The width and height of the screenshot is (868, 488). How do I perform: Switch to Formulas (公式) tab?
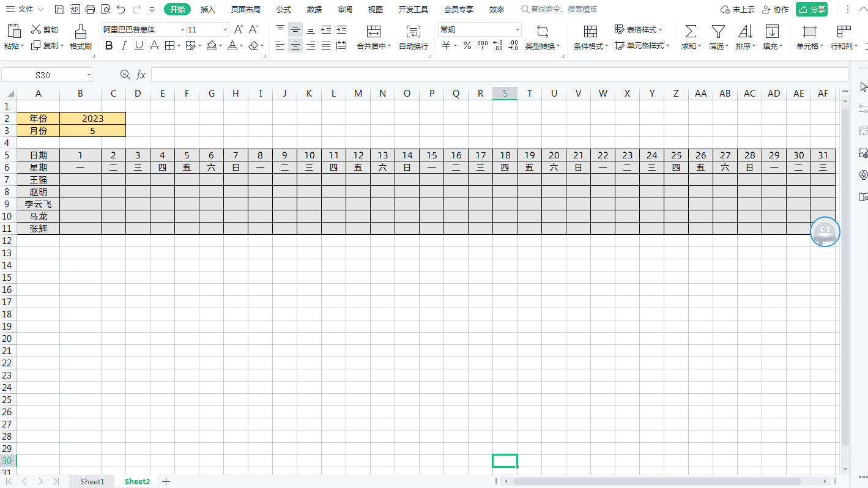(284, 9)
